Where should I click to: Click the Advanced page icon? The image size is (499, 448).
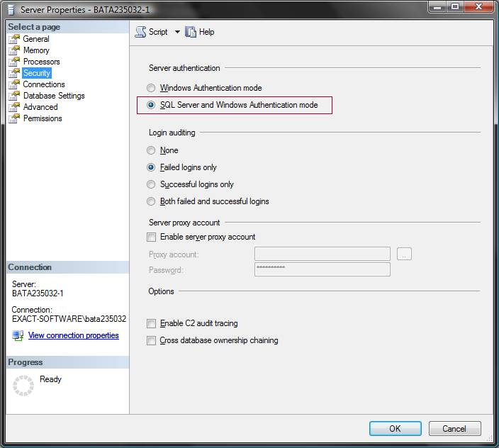point(13,107)
